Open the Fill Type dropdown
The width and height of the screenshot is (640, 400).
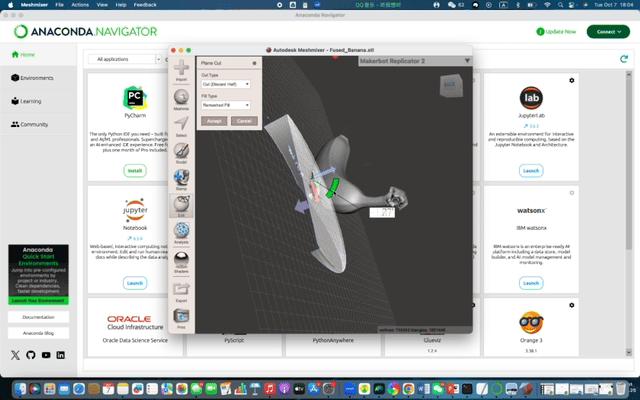click(225, 104)
